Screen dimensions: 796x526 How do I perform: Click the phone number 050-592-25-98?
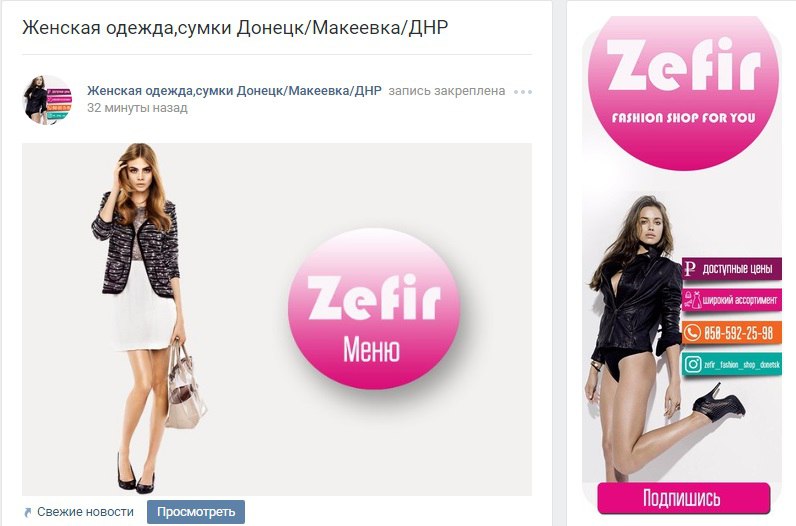pos(739,333)
